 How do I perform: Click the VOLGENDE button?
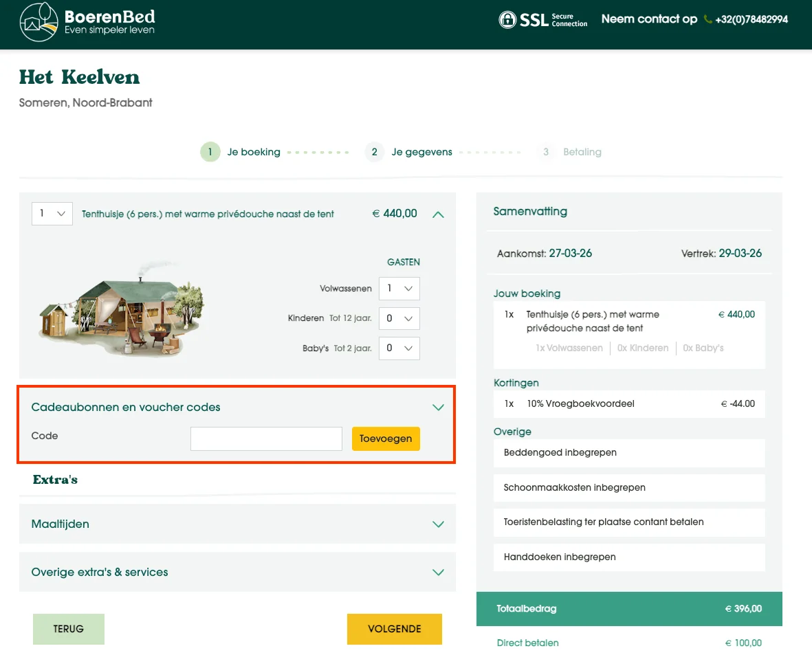click(395, 629)
